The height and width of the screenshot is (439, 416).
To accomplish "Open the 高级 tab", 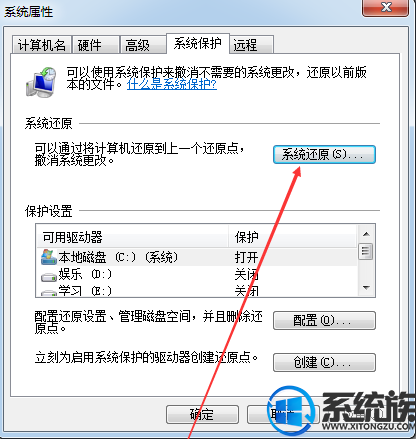I will [x=143, y=45].
